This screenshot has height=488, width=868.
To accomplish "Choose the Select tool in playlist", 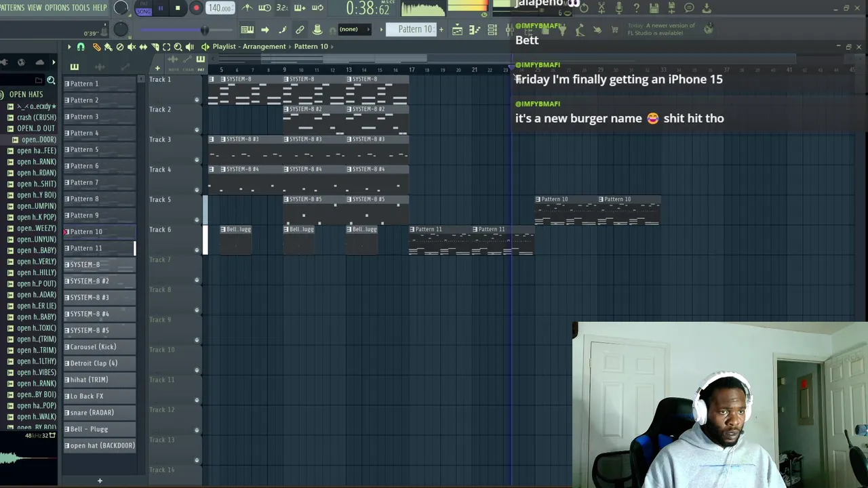I will coord(167,47).
